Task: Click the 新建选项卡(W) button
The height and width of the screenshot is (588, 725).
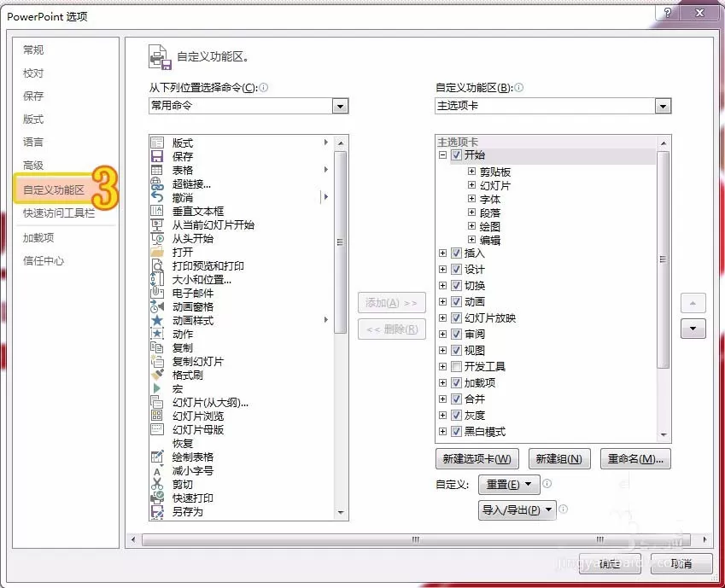Action: pos(477,458)
